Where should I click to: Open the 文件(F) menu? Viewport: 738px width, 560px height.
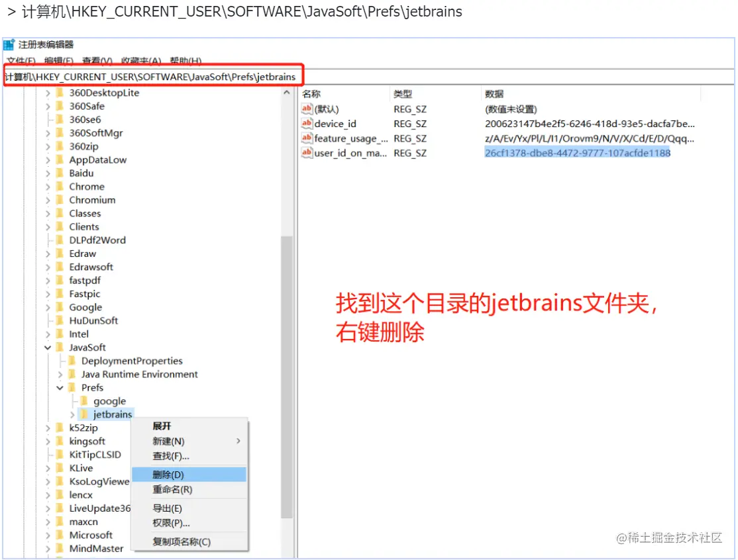(21, 61)
